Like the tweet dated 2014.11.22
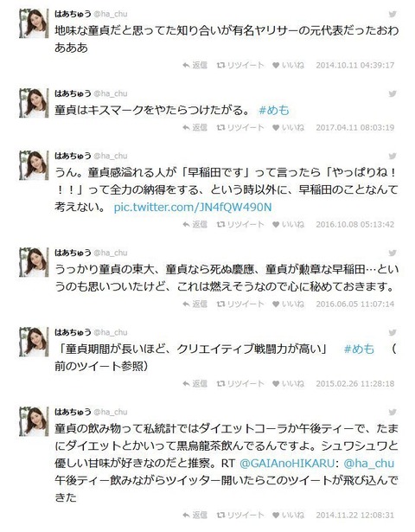Image resolution: width=415 pixels, height=532 pixels. (288, 515)
